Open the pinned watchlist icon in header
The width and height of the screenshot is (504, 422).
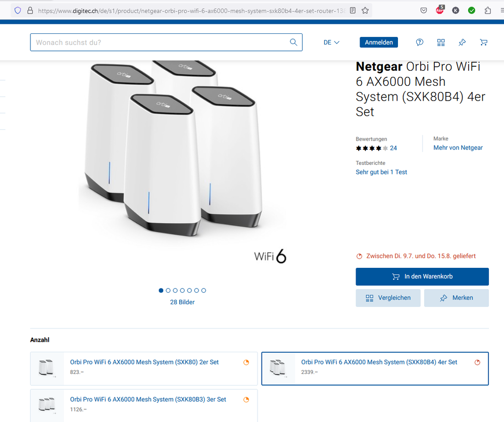point(462,42)
